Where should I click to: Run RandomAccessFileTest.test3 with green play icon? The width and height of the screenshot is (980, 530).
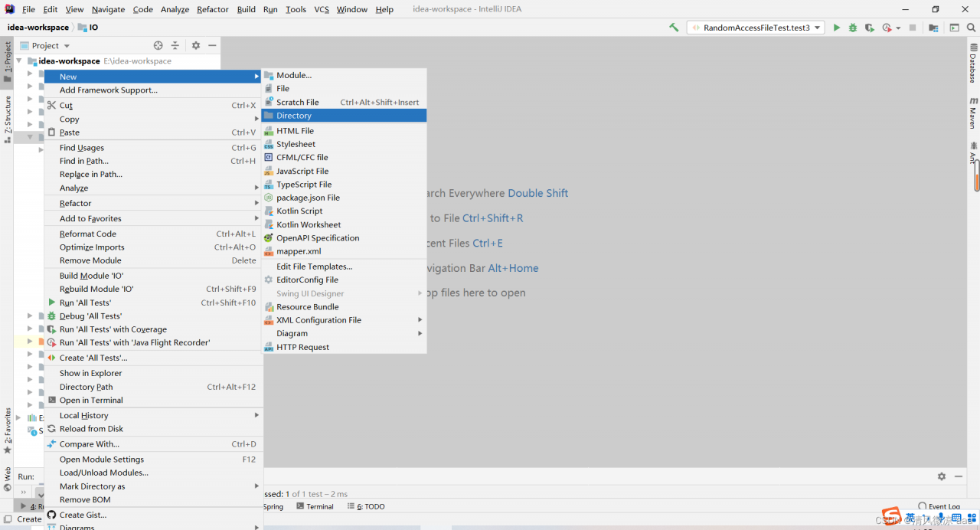click(837, 28)
